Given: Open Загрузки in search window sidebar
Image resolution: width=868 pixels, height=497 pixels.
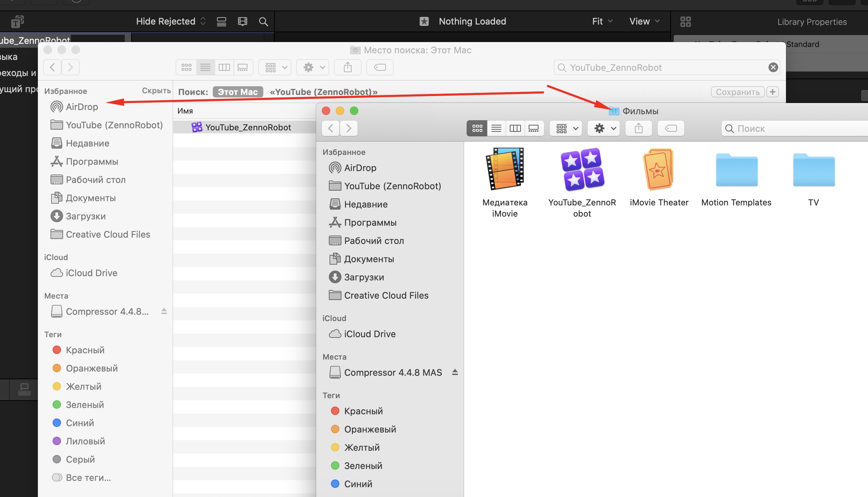Looking at the screenshot, I should tap(79, 216).
